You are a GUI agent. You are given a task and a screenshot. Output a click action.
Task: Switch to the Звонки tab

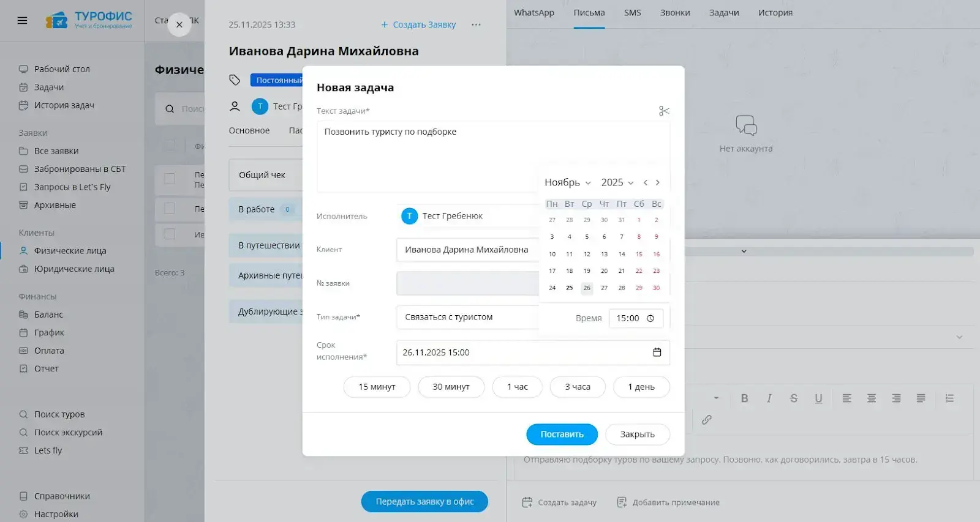pos(675,13)
